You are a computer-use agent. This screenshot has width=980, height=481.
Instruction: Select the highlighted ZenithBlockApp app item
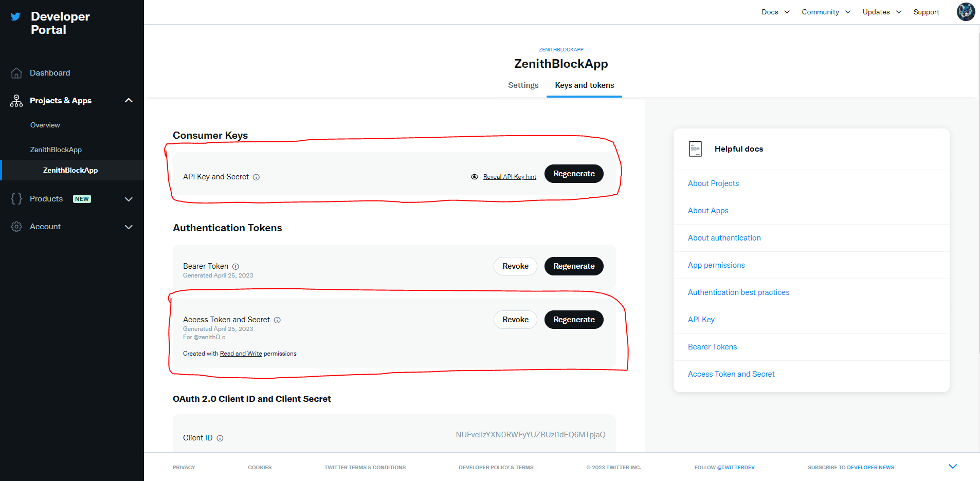[70, 170]
